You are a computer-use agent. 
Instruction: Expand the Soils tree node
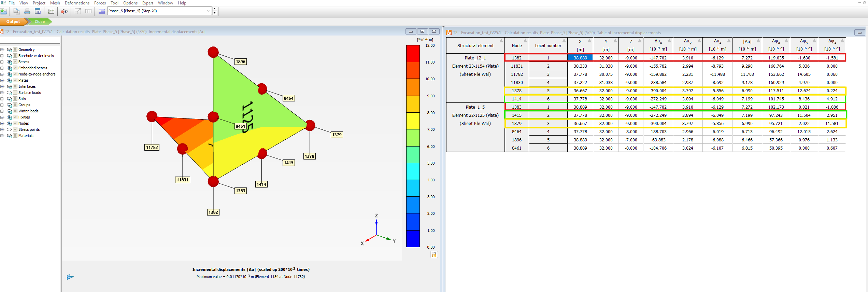point(2,99)
